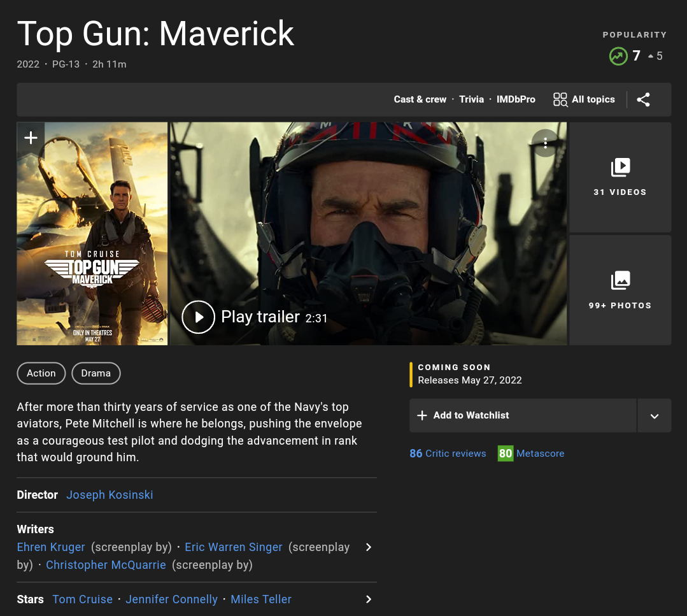This screenshot has width=687, height=616.
Task: Open the 99+ Photos gallery tile
Action: click(620, 290)
